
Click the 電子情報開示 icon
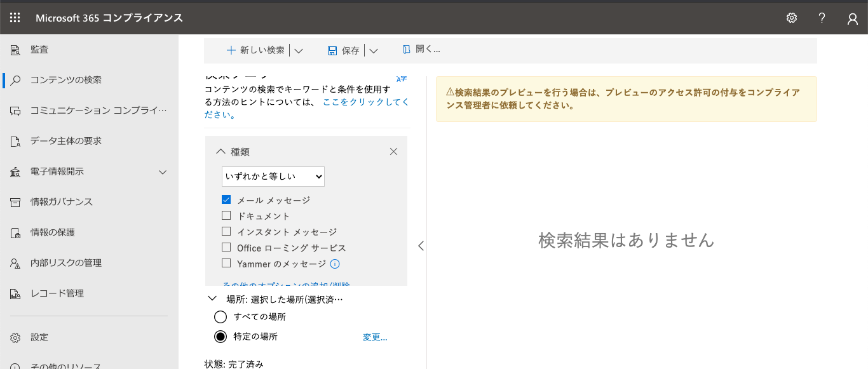[16, 171]
